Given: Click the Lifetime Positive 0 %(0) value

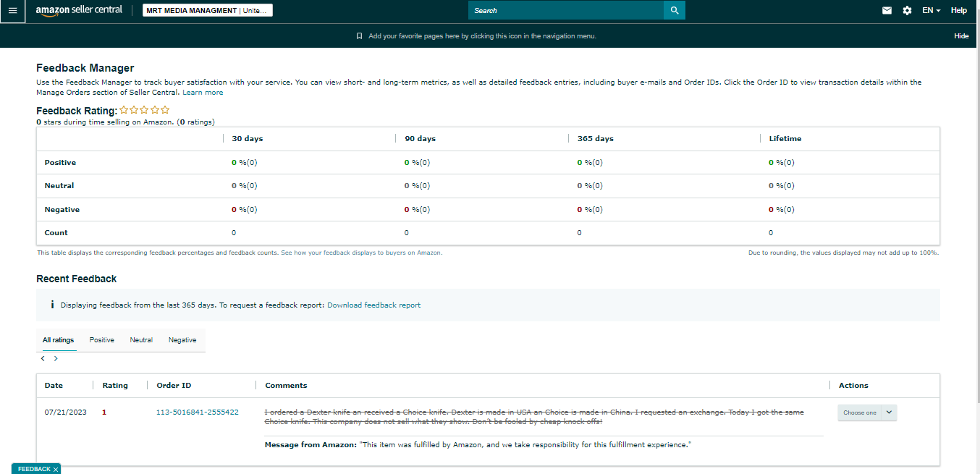Looking at the screenshot, I should (782, 163).
